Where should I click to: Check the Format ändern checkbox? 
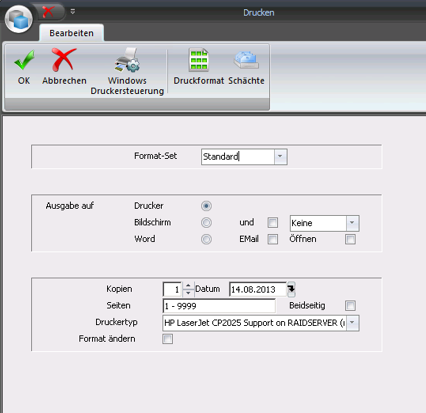click(x=167, y=339)
